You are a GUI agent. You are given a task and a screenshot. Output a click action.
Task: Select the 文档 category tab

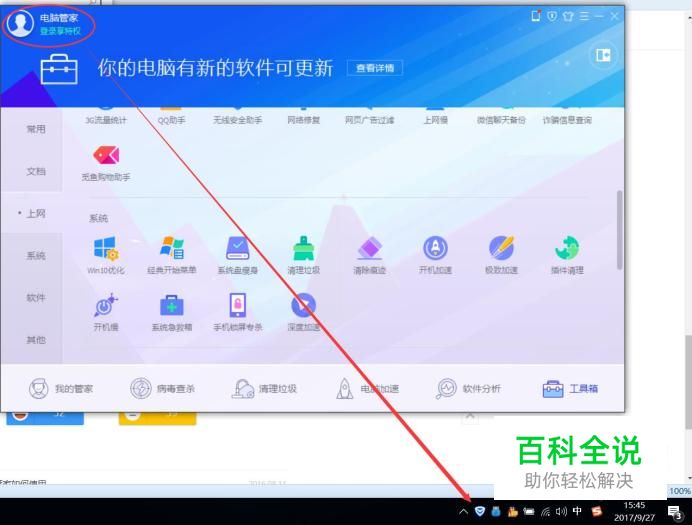pos(36,171)
